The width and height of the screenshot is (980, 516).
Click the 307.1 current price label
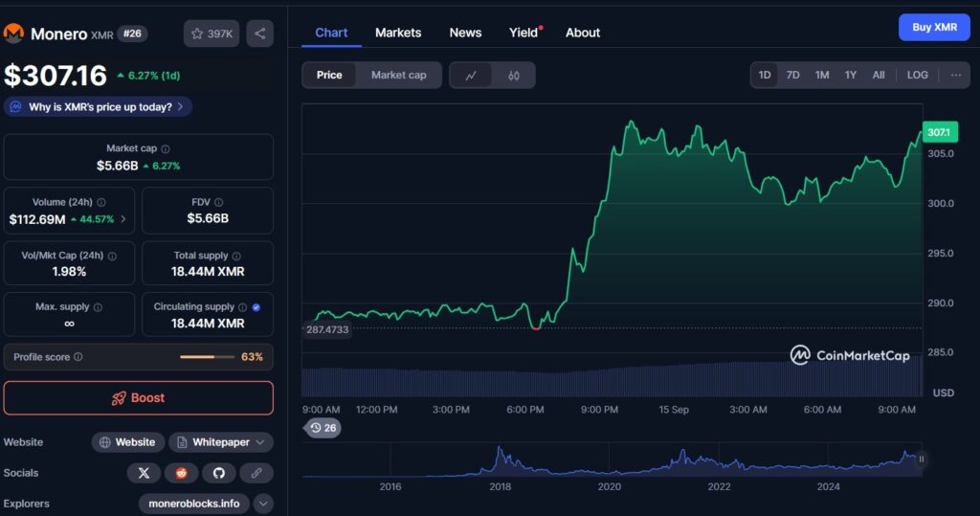pyautogui.click(x=940, y=132)
